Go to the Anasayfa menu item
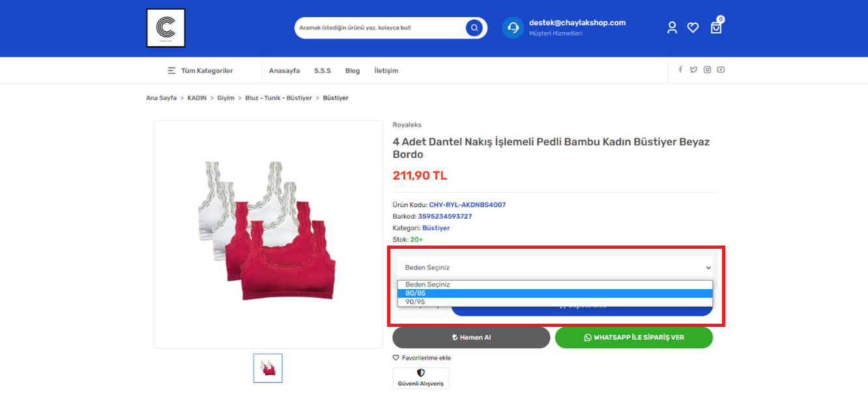Screen dimensions: 868x394 284,70
